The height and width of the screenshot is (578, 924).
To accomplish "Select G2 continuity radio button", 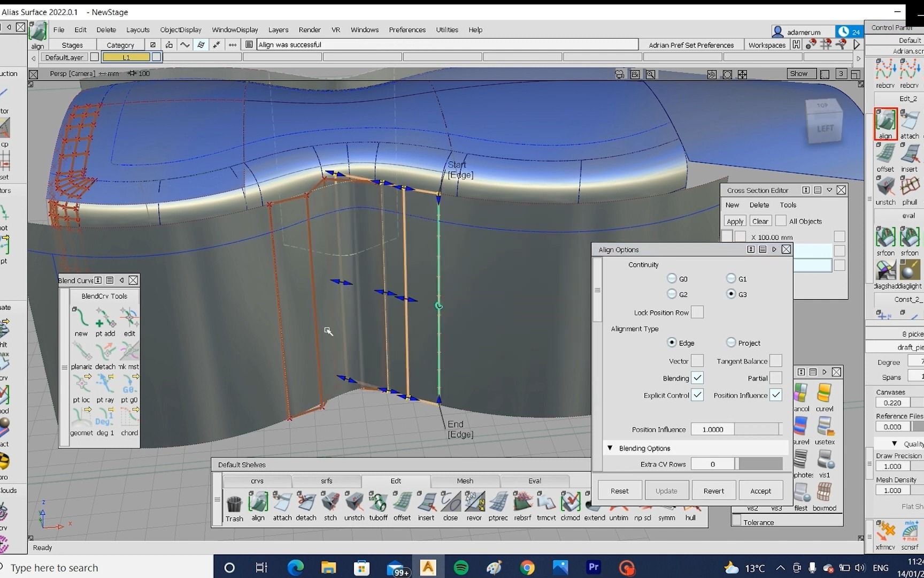I will pos(672,294).
